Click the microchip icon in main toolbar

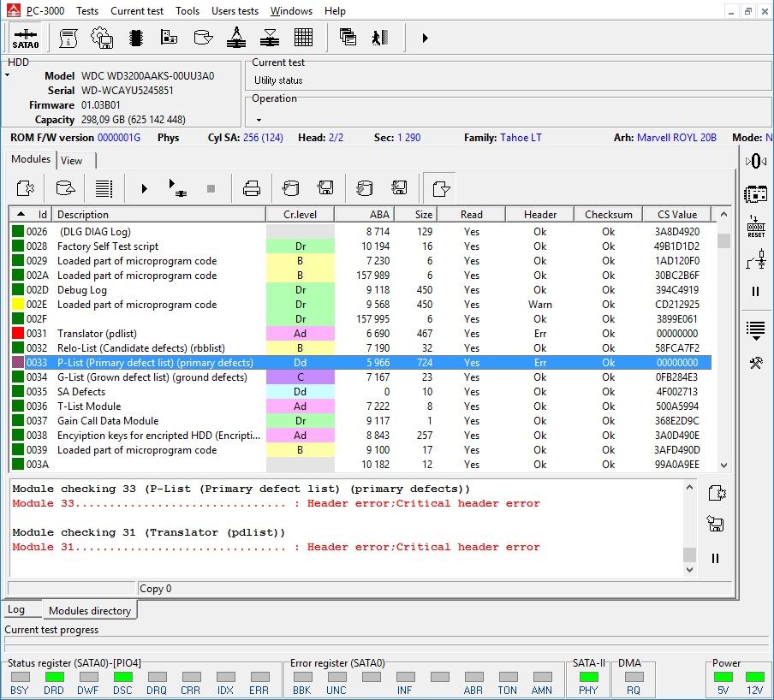136,38
